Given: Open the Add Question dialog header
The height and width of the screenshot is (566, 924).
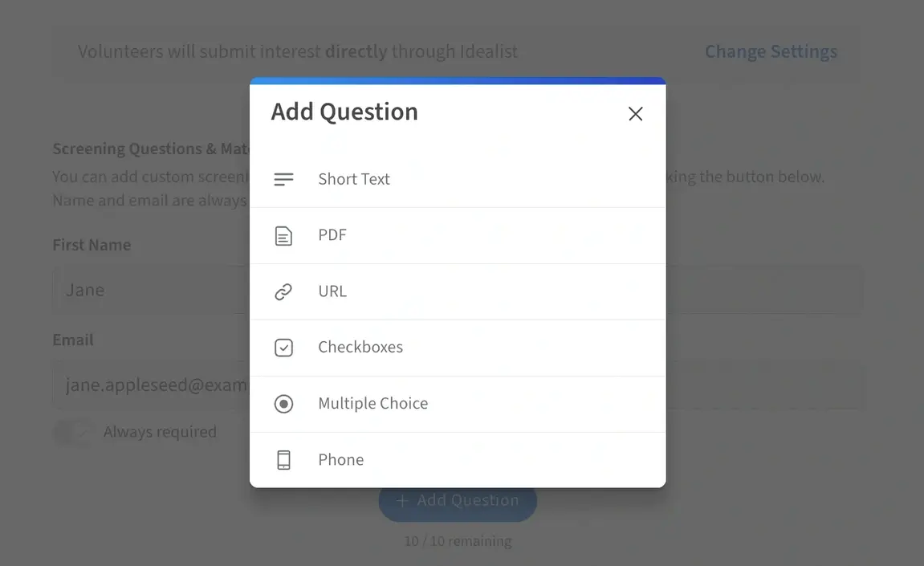Looking at the screenshot, I should [344, 112].
